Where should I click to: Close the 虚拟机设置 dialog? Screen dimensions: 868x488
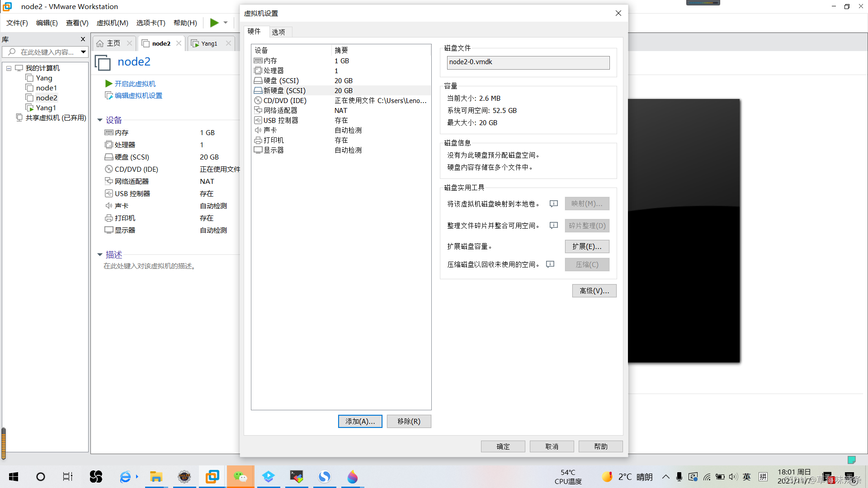pyautogui.click(x=618, y=13)
